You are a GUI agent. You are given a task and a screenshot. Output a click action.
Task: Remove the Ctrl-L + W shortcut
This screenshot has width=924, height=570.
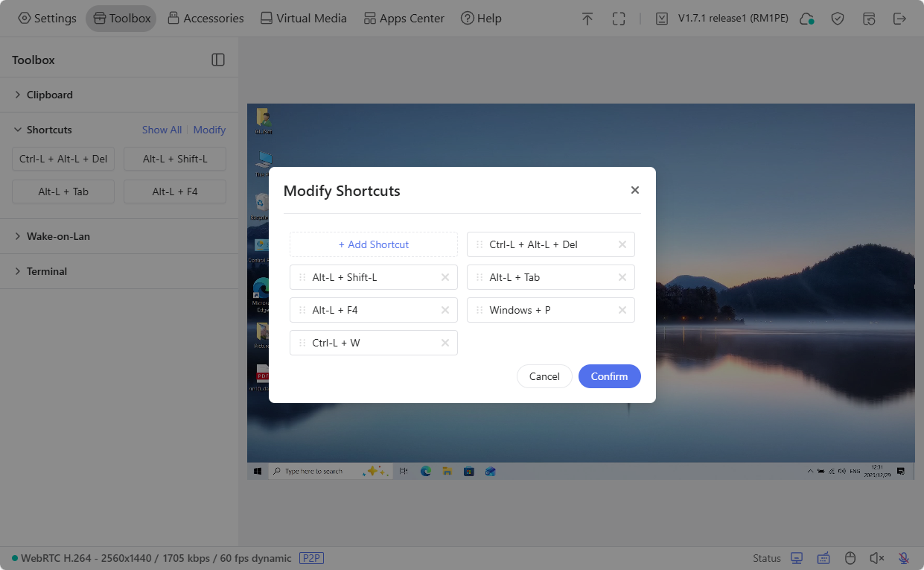click(445, 343)
